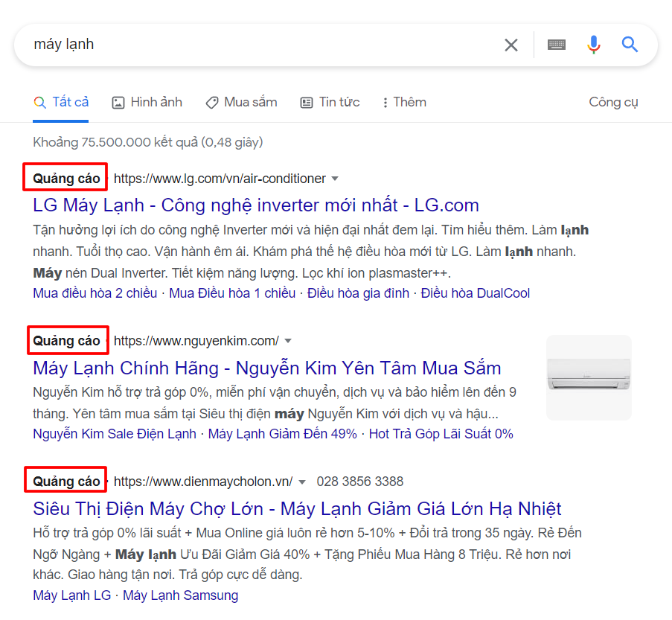Expand options arrow next to dienmaycholon.vn
This screenshot has height=620, width=672.
(301, 481)
